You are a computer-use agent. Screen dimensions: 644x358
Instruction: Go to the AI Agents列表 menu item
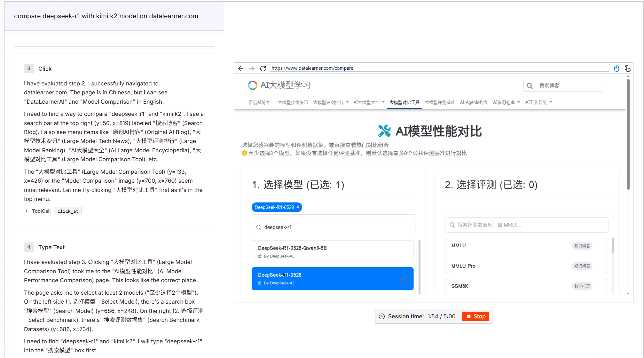[x=474, y=102]
